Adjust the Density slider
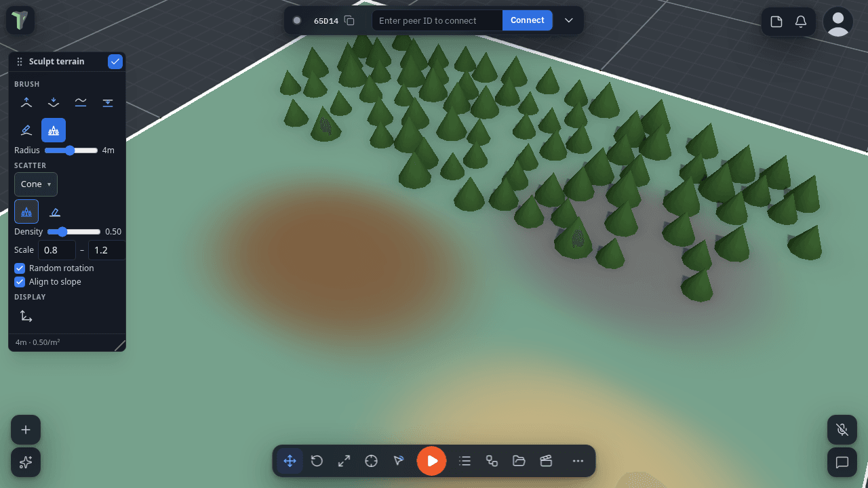 click(74, 232)
